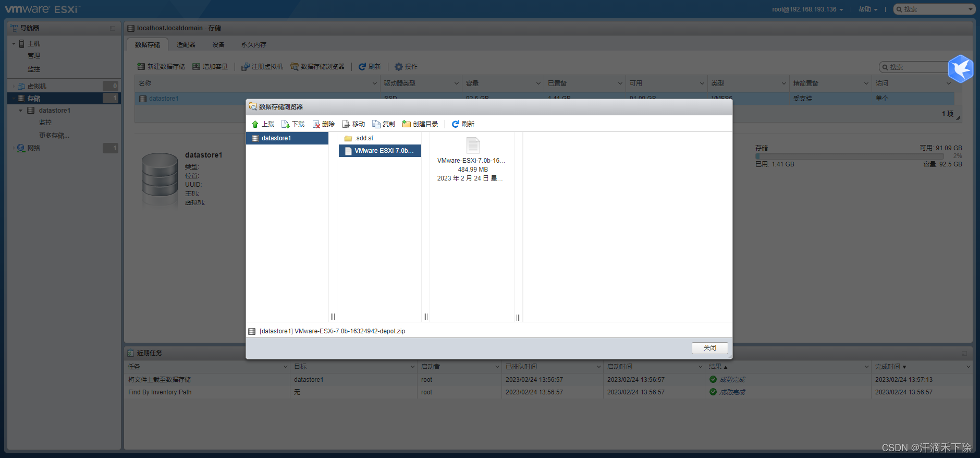Collapse datastore1 node in navigator
The image size is (980, 458).
[x=21, y=111]
